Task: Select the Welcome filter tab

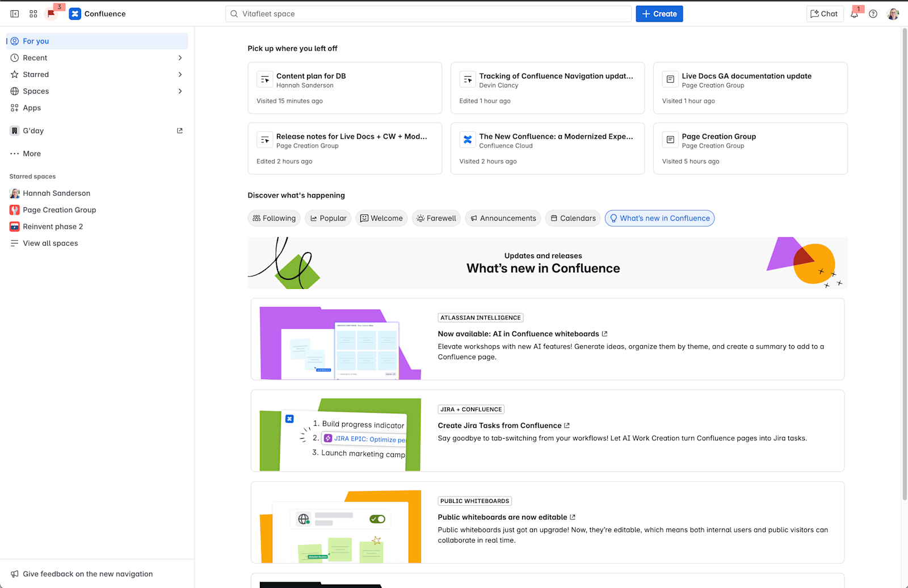Action: 381,219
